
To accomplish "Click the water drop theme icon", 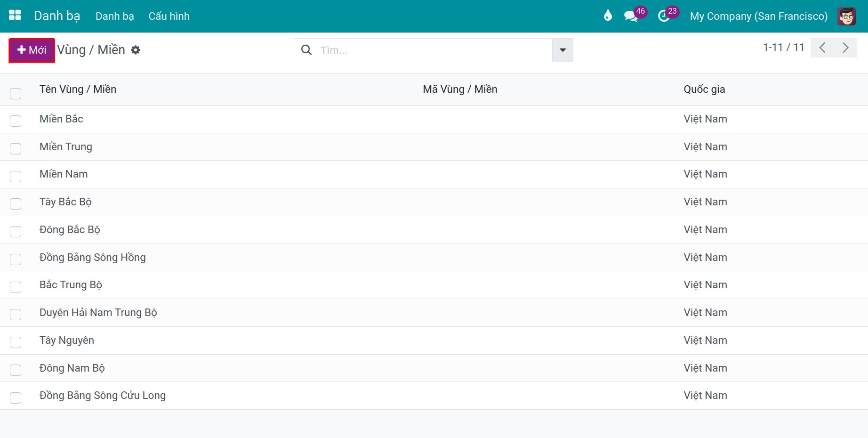I will 608,16.
